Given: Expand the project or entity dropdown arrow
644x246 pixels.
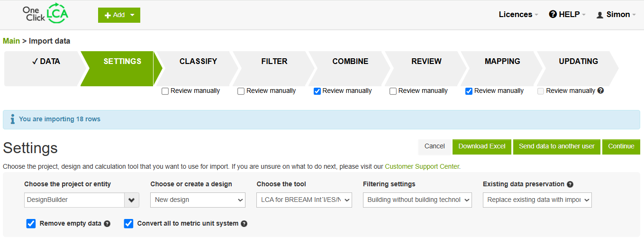Looking at the screenshot, I should [x=132, y=200].
